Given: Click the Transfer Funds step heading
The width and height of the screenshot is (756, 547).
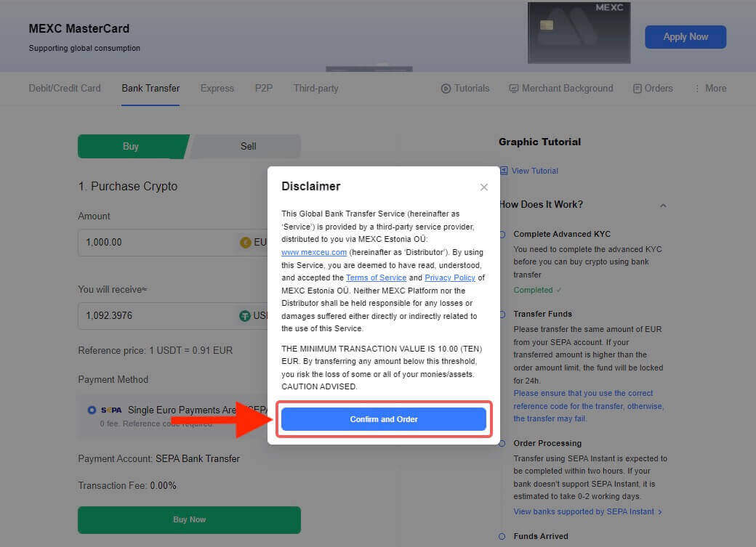Looking at the screenshot, I should [542, 314].
